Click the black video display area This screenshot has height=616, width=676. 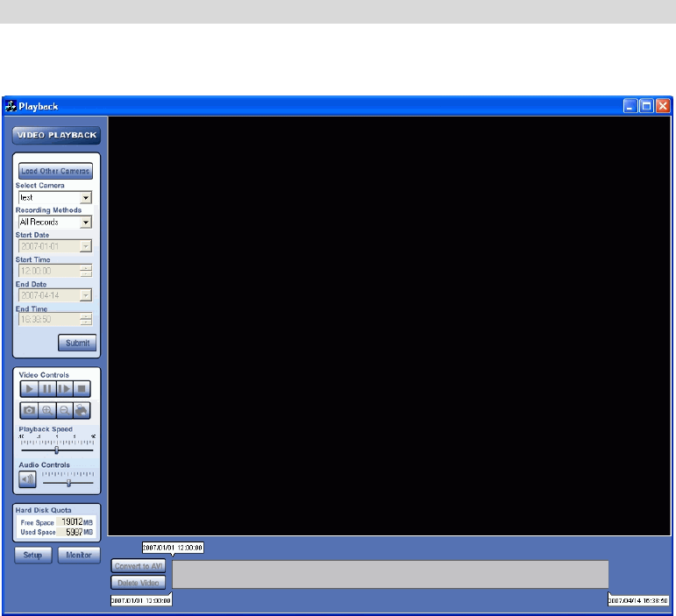click(x=389, y=326)
